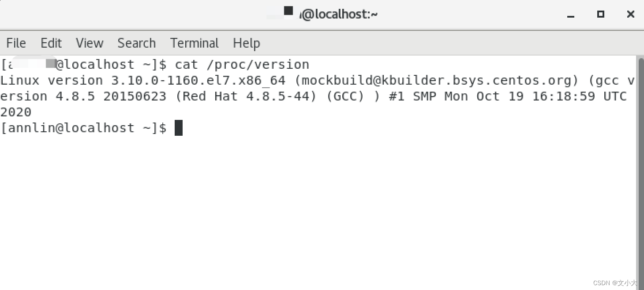Click the "cat /proc/version" command text
The image size is (644, 290).
[242, 64]
